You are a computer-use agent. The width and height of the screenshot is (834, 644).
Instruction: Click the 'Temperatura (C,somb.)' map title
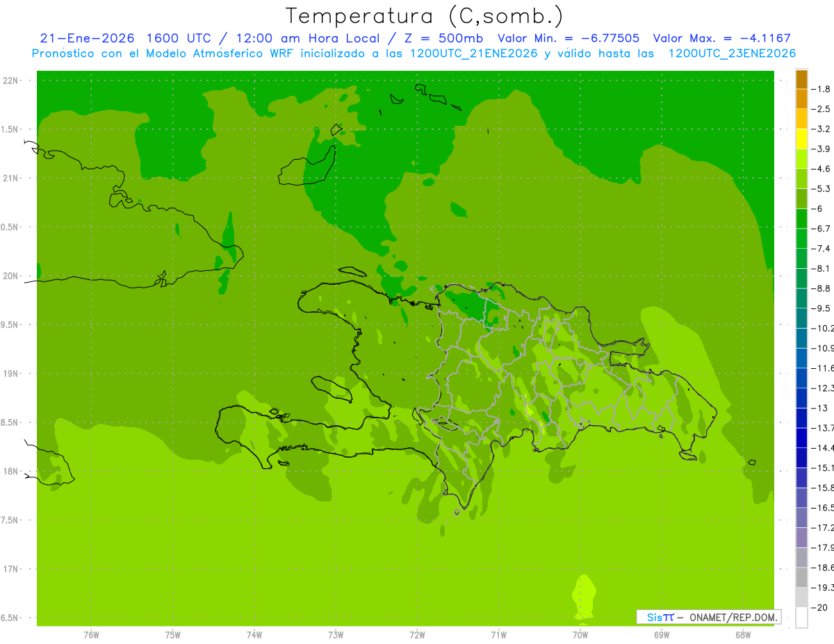pos(425,16)
